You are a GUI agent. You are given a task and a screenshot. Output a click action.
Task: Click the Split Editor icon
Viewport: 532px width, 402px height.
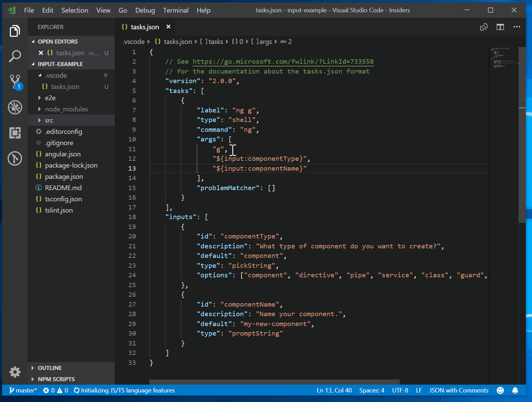500,27
